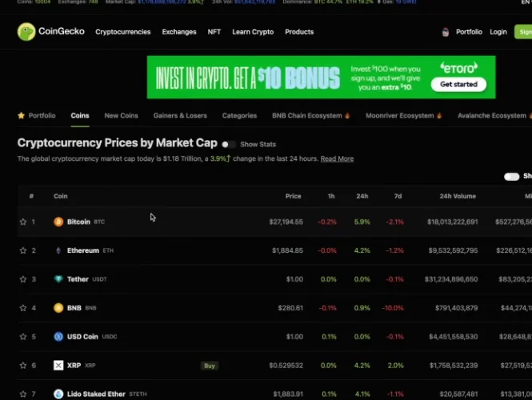Image resolution: width=532 pixels, height=400 pixels.
Task: Open the Exchanges menu
Action: tap(179, 32)
